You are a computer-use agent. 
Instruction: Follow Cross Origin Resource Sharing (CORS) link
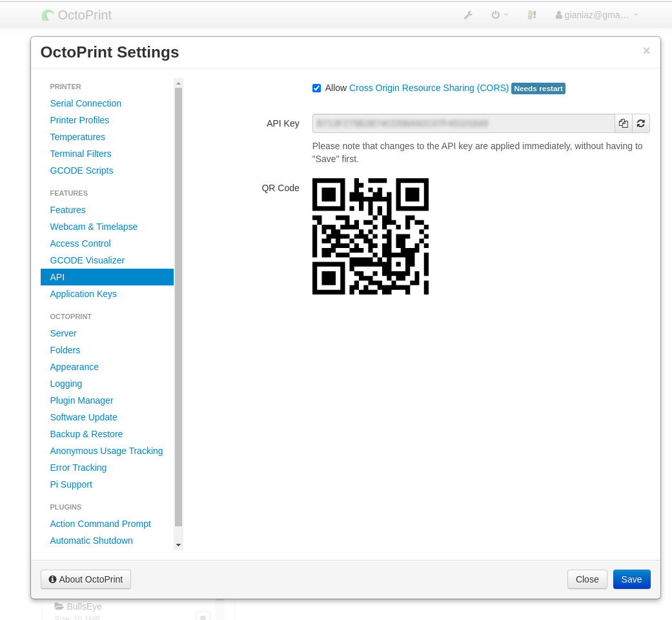click(x=429, y=88)
